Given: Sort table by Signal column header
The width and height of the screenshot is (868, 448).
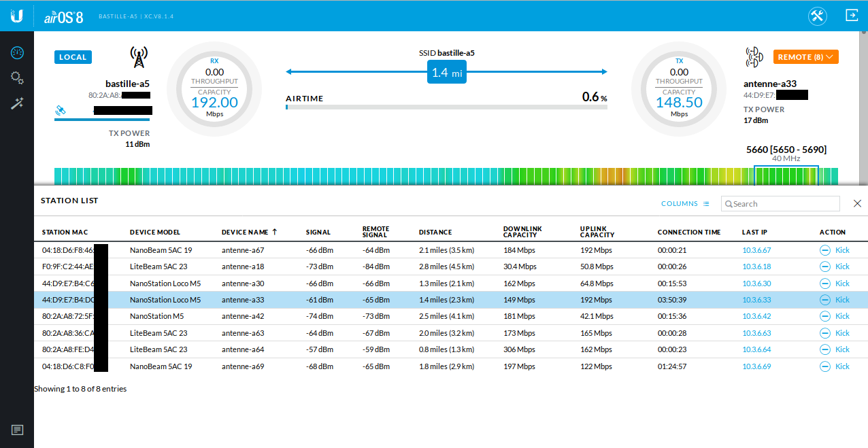Looking at the screenshot, I should [318, 232].
